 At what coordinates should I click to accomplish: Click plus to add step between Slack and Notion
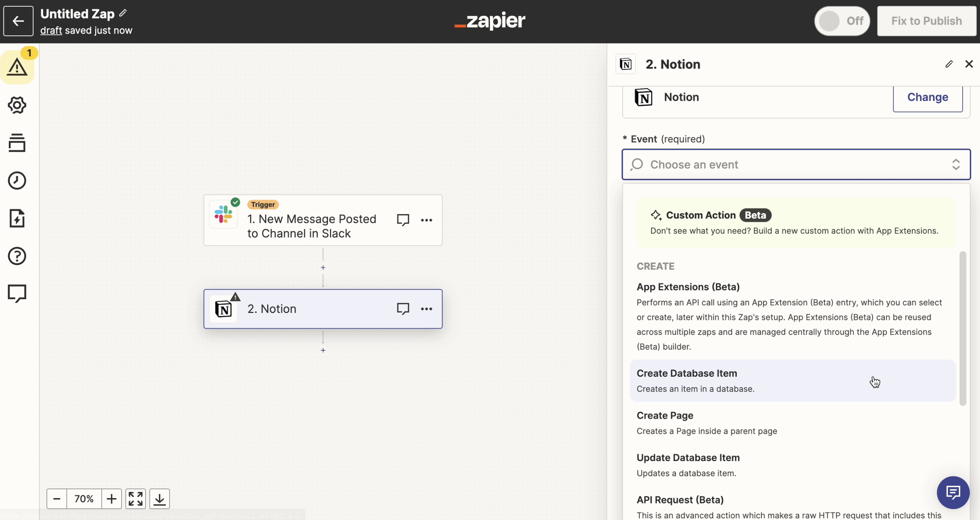(x=323, y=268)
